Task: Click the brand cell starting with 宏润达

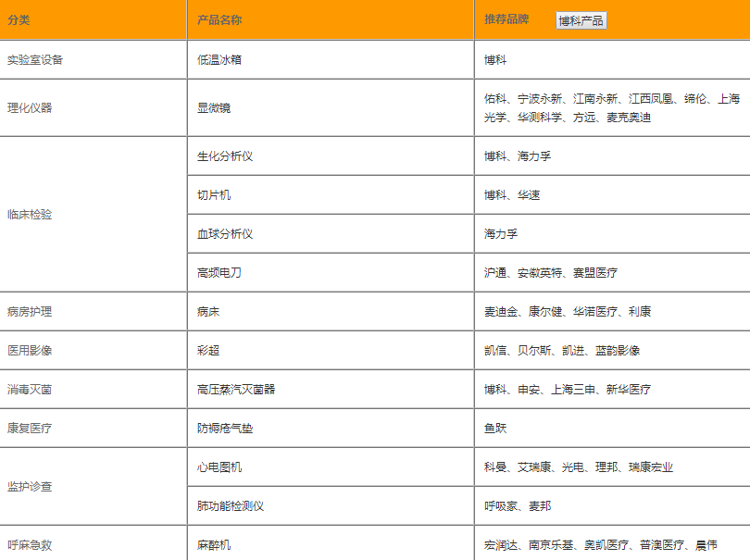Action: tap(612, 543)
